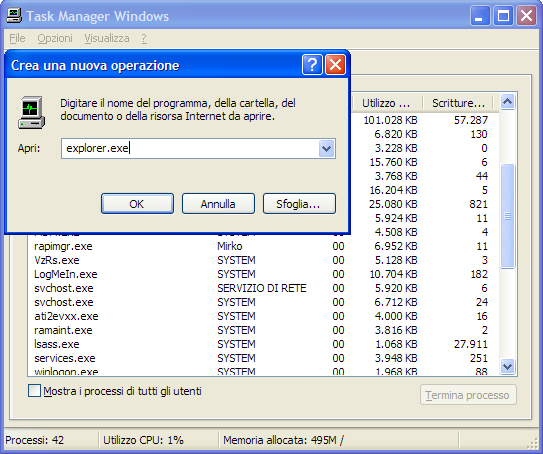This screenshot has height=454, width=543.
Task: Open the Visualizza menu
Action: tap(107, 38)
